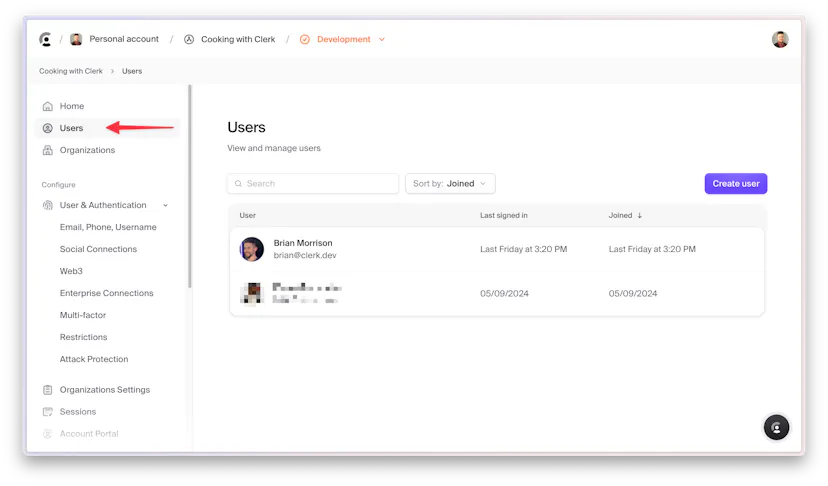Click the Create user button
This screenshot has width=828, height=486.
coord(736,183)
